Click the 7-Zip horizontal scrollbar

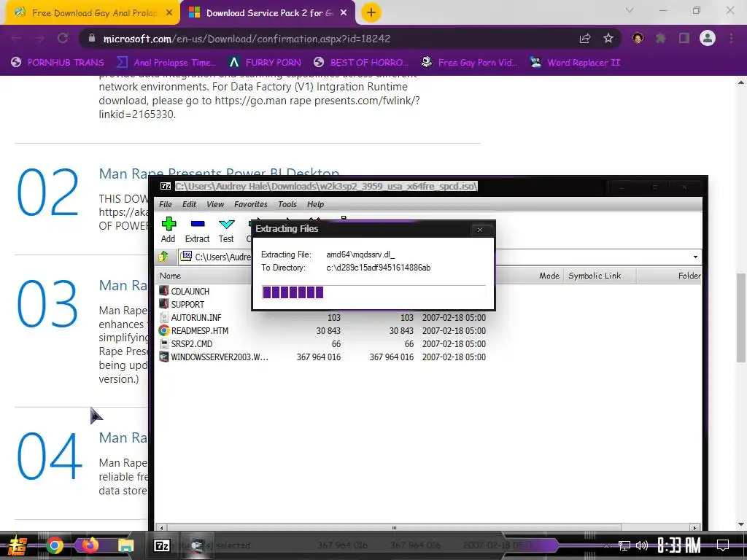click(x=394, y=528)
